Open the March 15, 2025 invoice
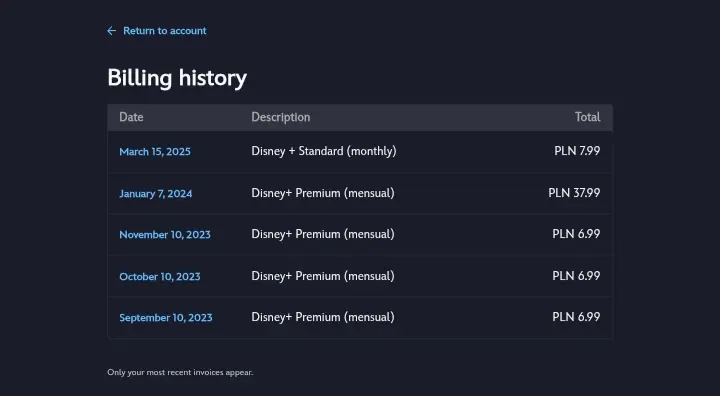The image size is (720, 396). [155, 152]
